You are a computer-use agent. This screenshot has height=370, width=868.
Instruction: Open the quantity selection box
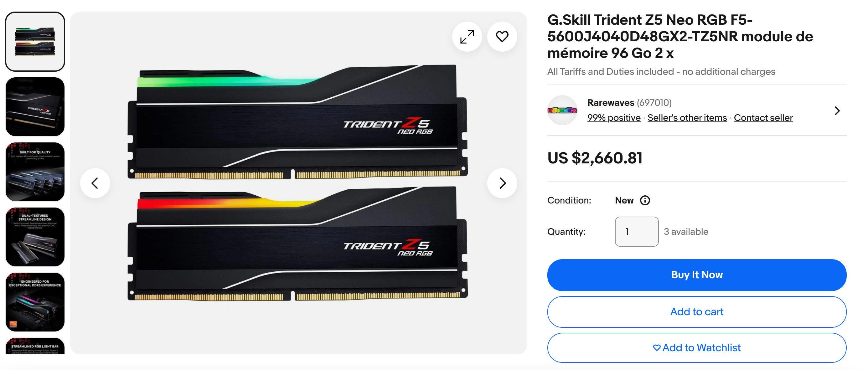pyautogui.click(x=637, y=232)
